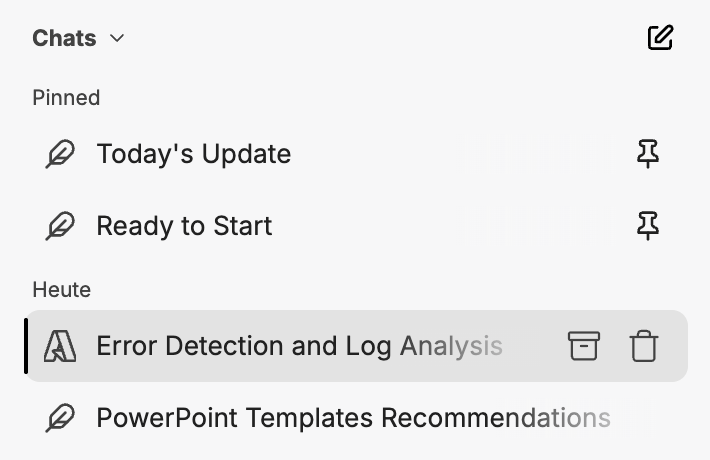
Task: Archive the Error Detection and Log Analysis chat
Action: click(x=584, y=346)
